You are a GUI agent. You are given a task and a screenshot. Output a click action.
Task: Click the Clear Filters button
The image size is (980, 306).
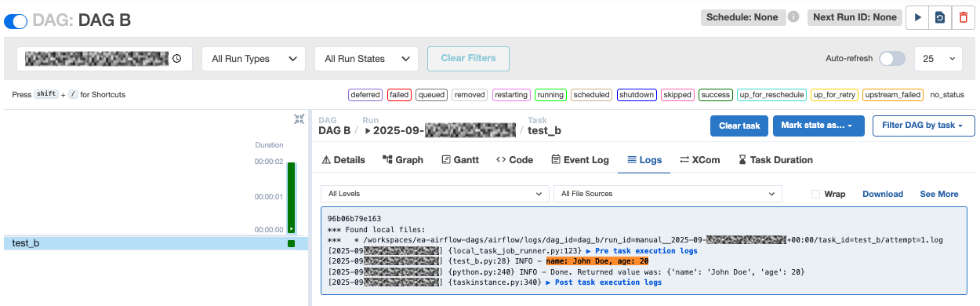(x=468, y=58)
